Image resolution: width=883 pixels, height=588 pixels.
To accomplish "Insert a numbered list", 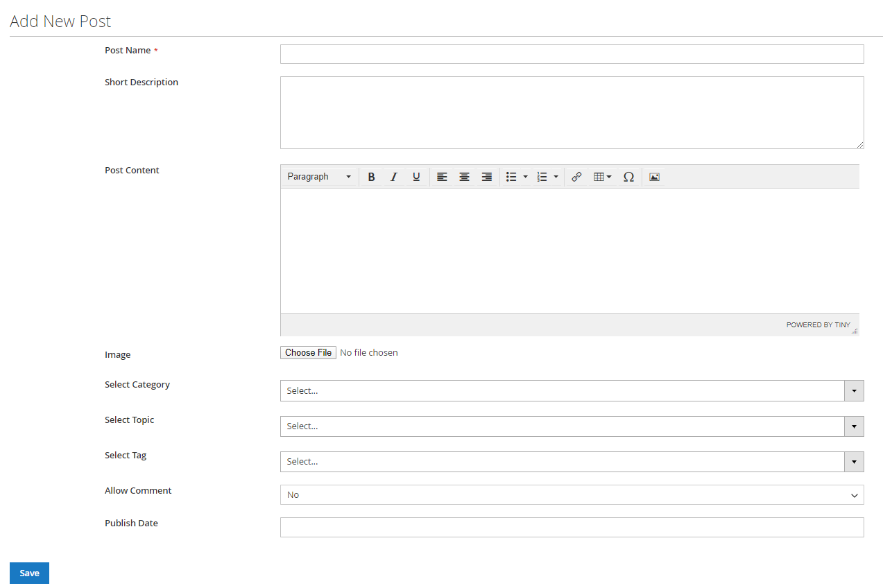I will [x=542, y=177].
